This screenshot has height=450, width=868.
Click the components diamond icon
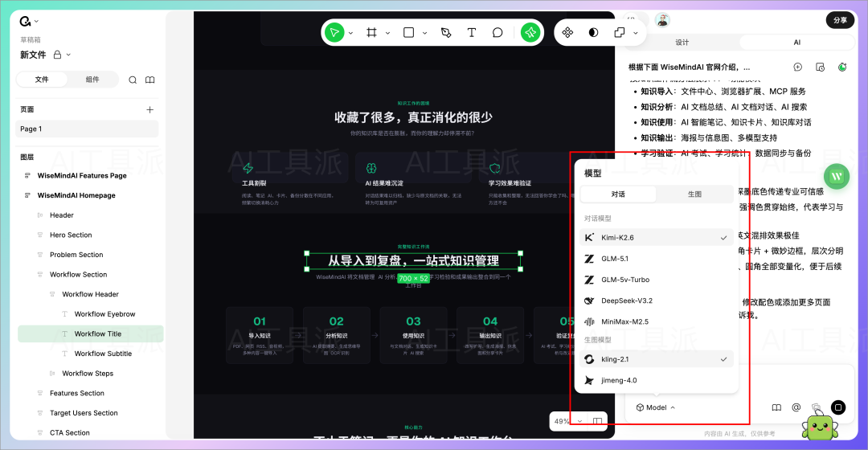[567, 33]
